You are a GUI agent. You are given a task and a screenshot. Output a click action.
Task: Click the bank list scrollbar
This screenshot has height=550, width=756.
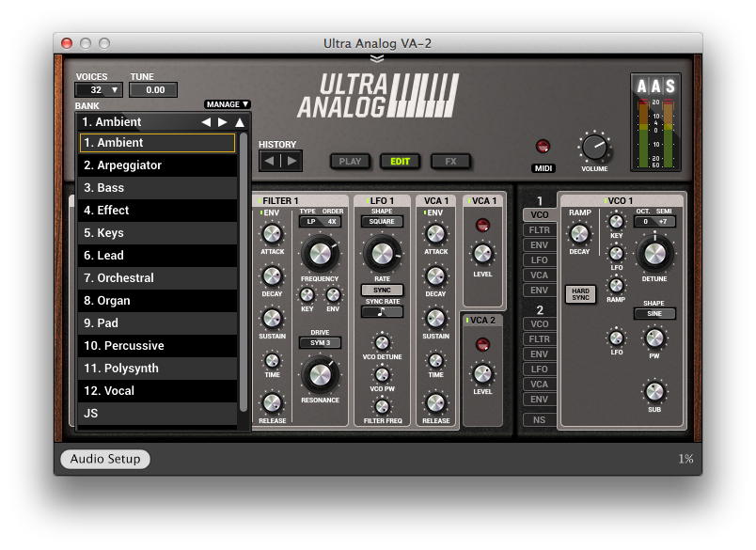(x=244, y=273)
